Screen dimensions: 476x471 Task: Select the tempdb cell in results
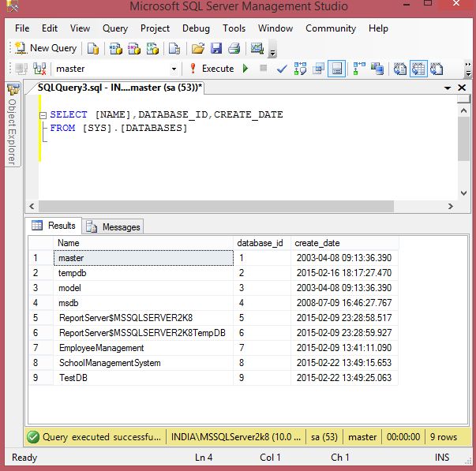(144, 273)
